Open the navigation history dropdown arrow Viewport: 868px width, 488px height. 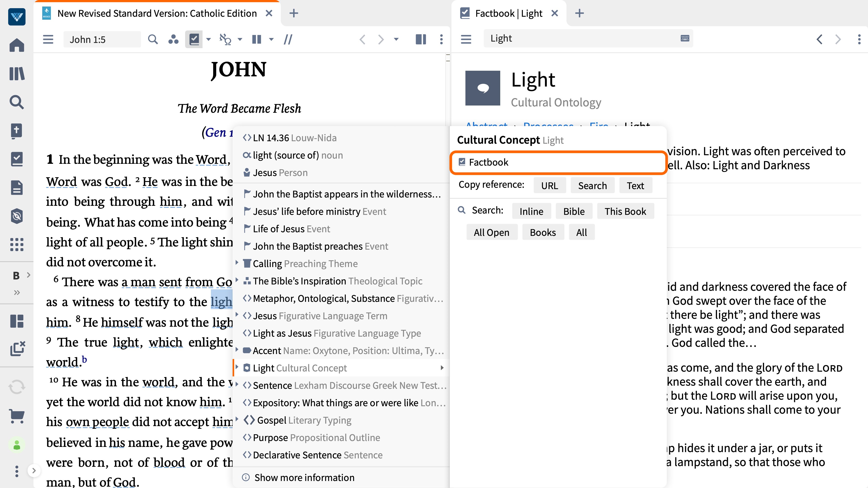(x=396, y=39)
